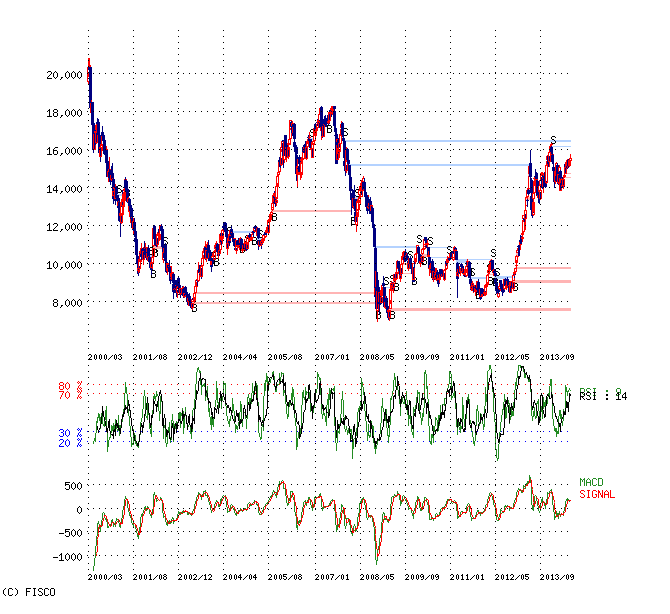Click the 20,000 price axis label
The width and height of the screenshot is (670, 614).
(x=64, y=75)
